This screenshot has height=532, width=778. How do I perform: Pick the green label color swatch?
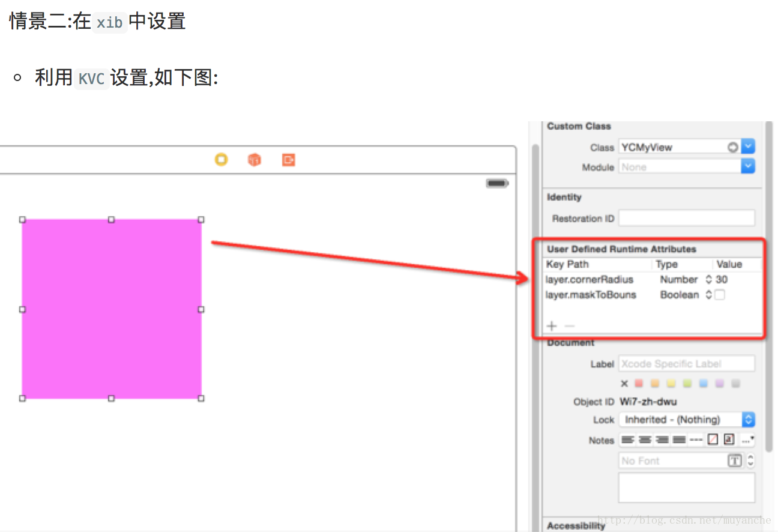[687, 383]
